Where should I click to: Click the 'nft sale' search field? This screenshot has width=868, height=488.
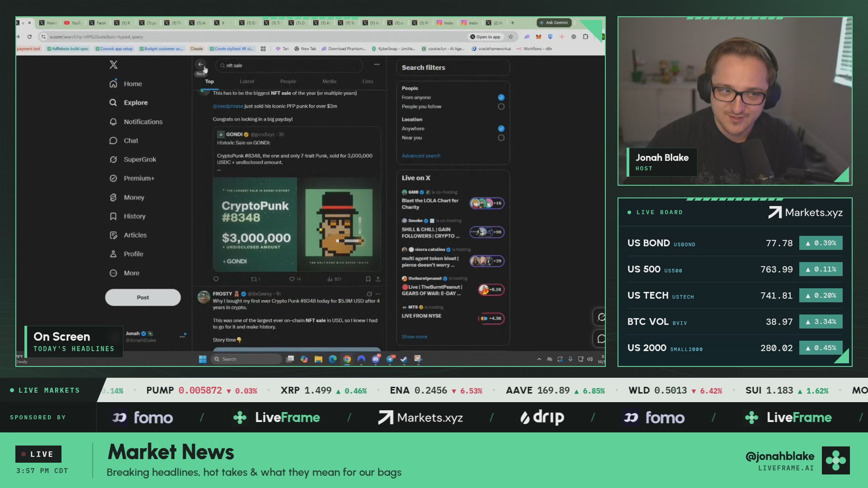click(x=289, y=66)
